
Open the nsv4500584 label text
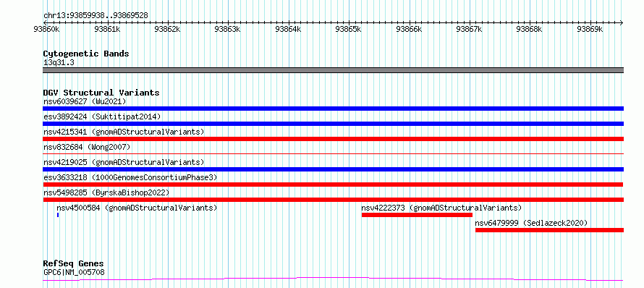(137, 208)
